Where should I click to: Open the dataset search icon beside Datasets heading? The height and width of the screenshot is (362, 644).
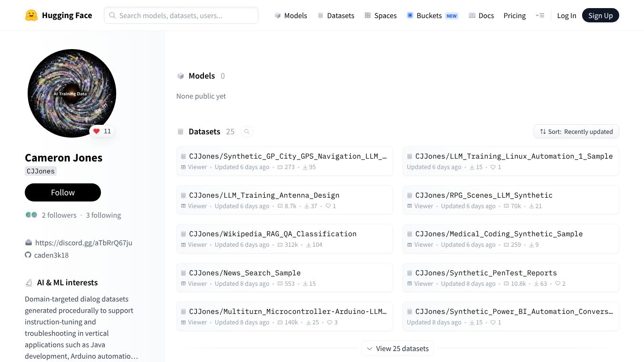[247, 131]
